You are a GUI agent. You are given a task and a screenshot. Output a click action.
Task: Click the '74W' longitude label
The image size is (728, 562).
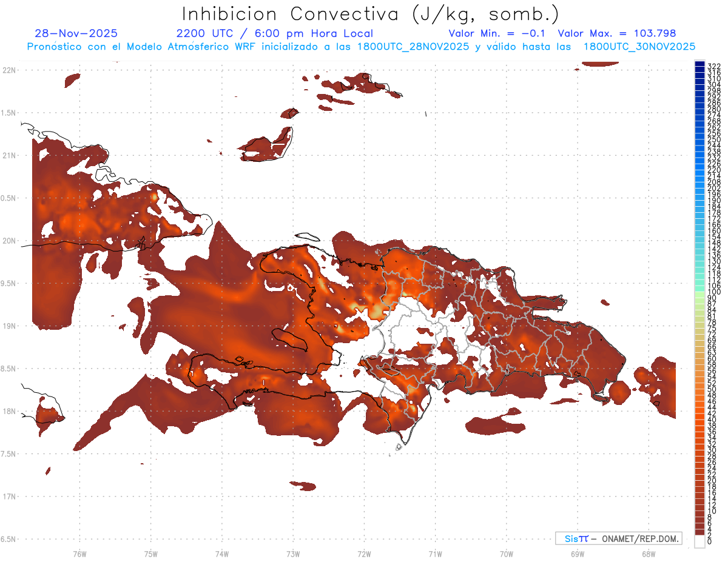pos(222,554)
